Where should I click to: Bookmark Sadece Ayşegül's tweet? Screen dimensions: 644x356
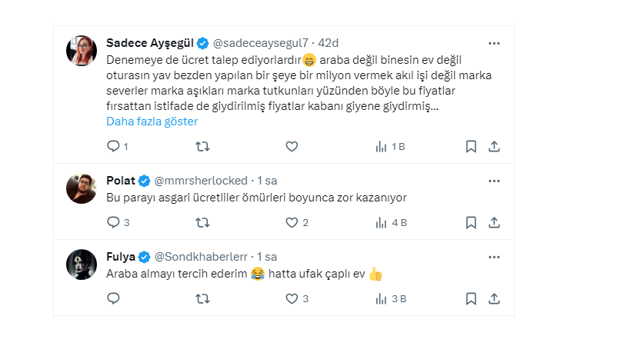point(471,146)
